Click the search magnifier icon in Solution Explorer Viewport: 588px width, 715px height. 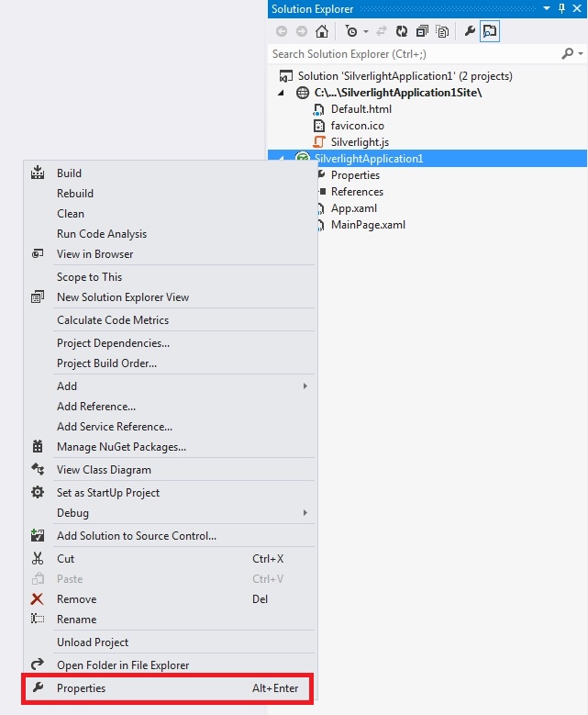pos(567,54)
